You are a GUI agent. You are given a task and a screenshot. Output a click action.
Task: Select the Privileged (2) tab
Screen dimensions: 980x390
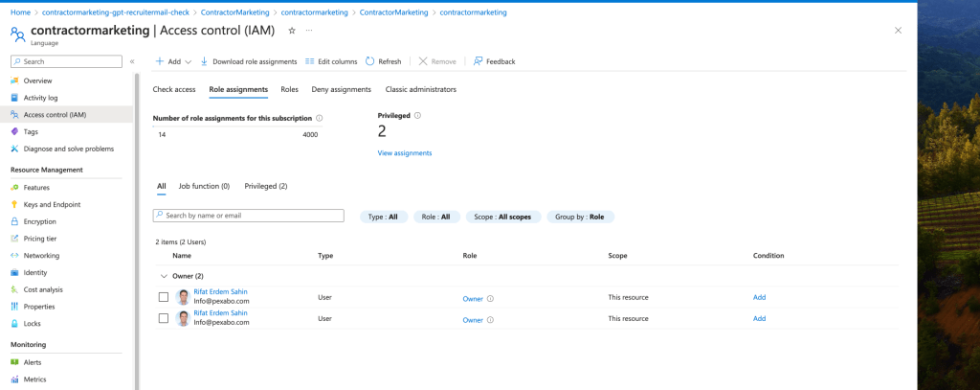pyautogui.click(x=266, y=186)
